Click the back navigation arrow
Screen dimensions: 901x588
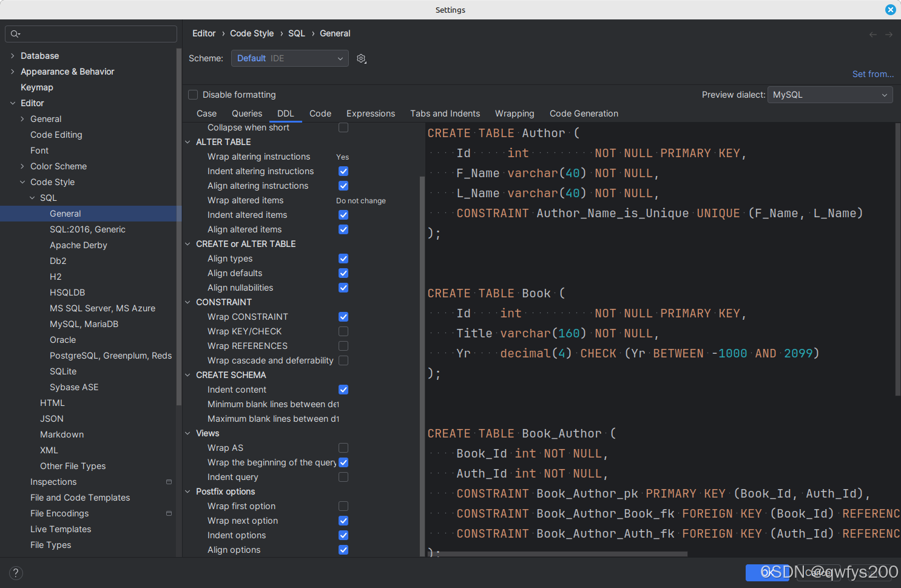(x=873, y=35)
